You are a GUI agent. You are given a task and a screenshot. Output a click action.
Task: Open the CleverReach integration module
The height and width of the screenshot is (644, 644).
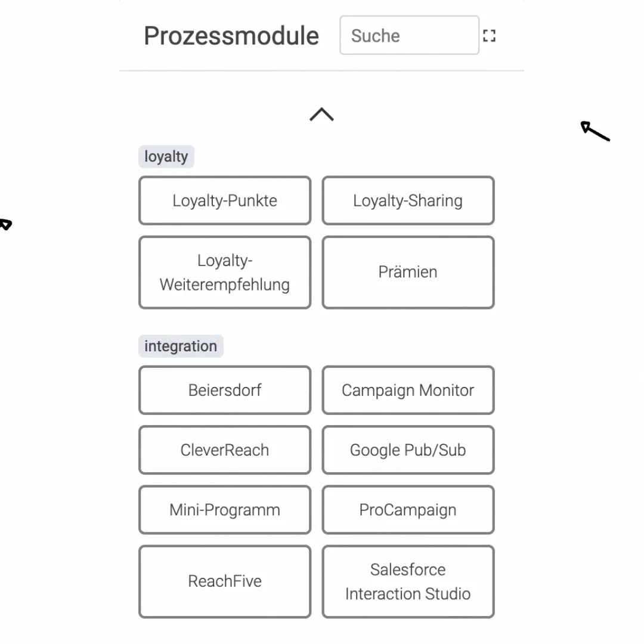[x=225, y=450]
